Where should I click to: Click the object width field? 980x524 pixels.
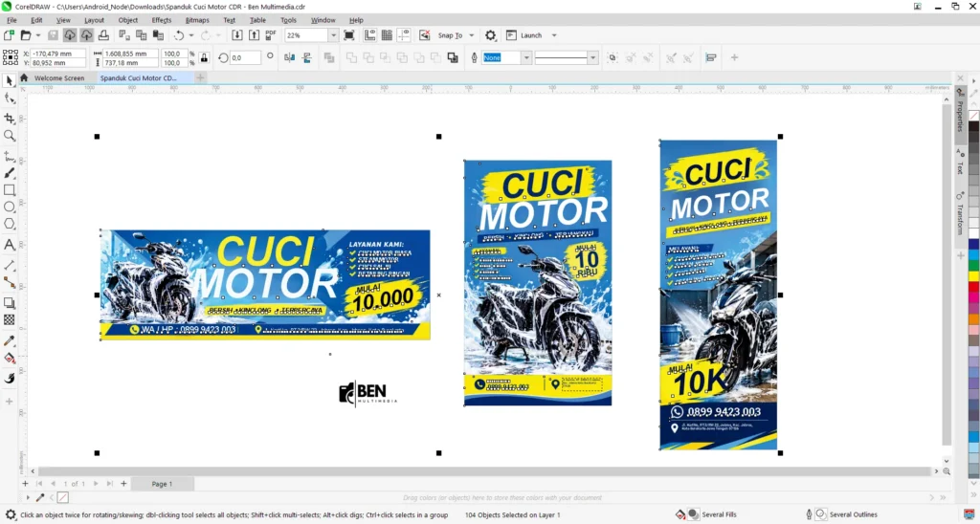pyautogui.click(x=130, y=54)
